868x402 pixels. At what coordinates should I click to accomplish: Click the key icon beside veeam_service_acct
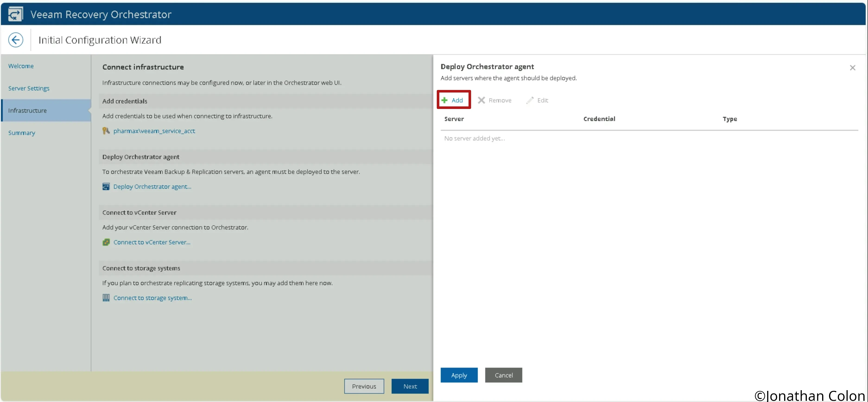click(x=106, y=131)
